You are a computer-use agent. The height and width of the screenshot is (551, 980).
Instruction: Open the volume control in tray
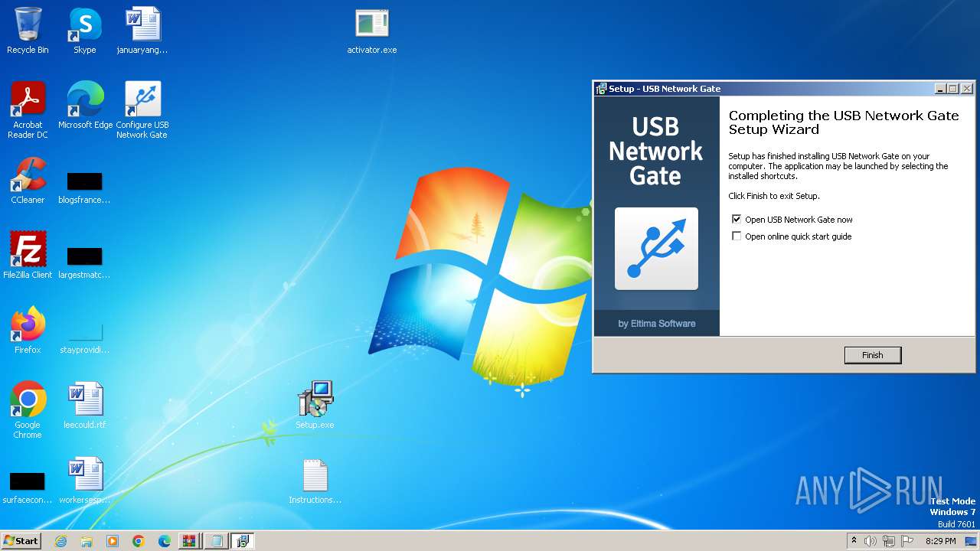click(x=871, y=541)
